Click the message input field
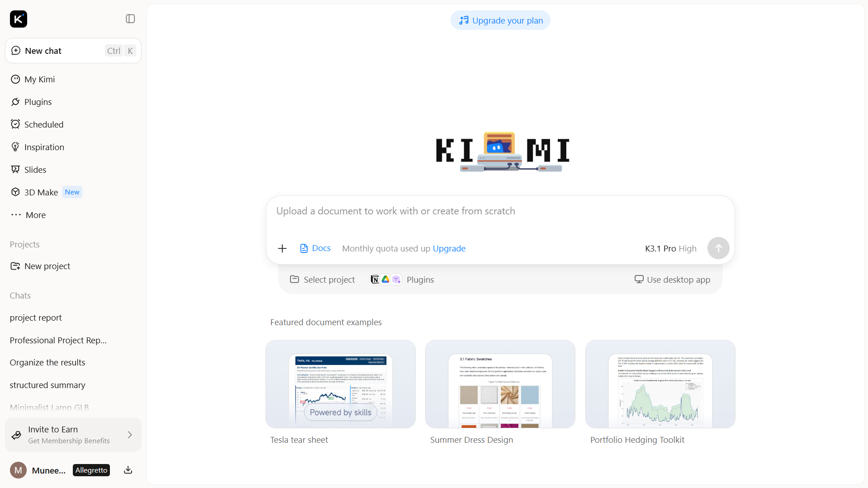The height and width of the screenshot is (488, 868). (500, 211)
